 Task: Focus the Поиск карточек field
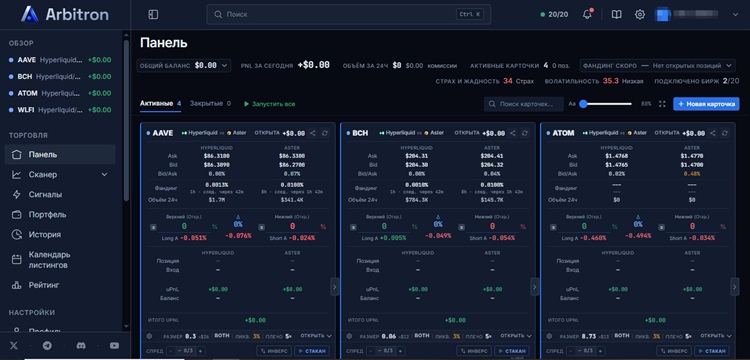[x=524, y=104]
